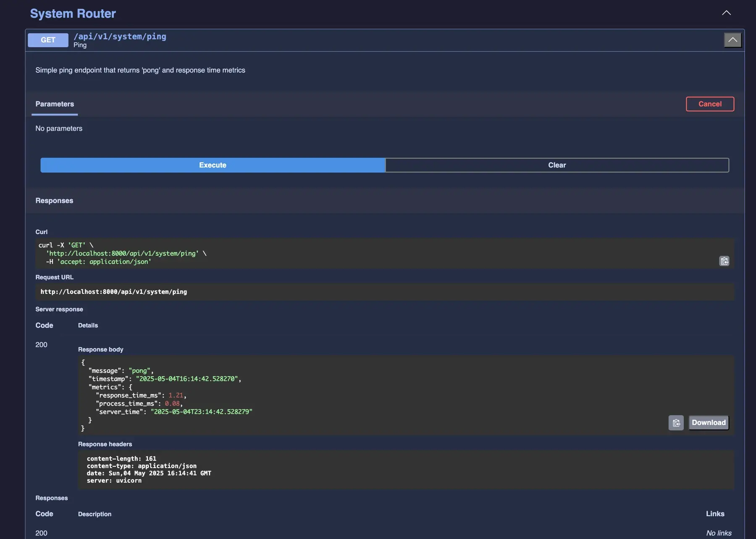Click the Response headers label
Viewport: 756px width, 539px height.
(x=105, y=444)
